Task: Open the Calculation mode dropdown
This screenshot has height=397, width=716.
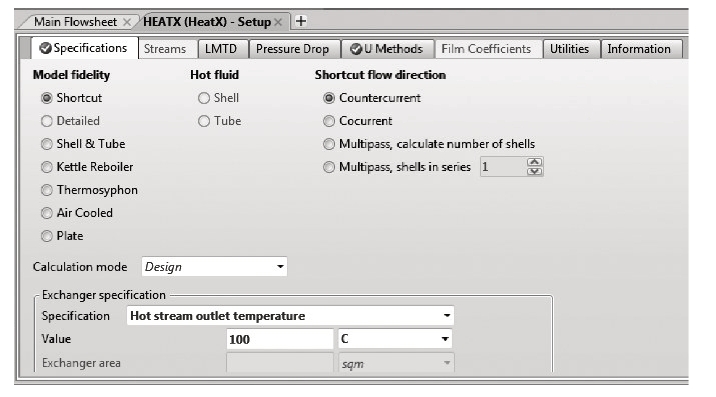Action: point(214,267)
